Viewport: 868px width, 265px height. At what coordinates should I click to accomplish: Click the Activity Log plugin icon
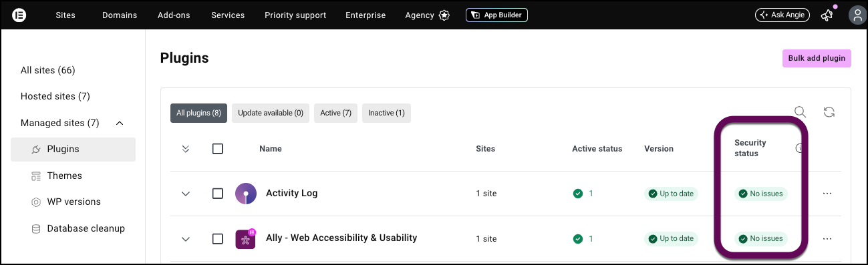click(x=246, y=194)
